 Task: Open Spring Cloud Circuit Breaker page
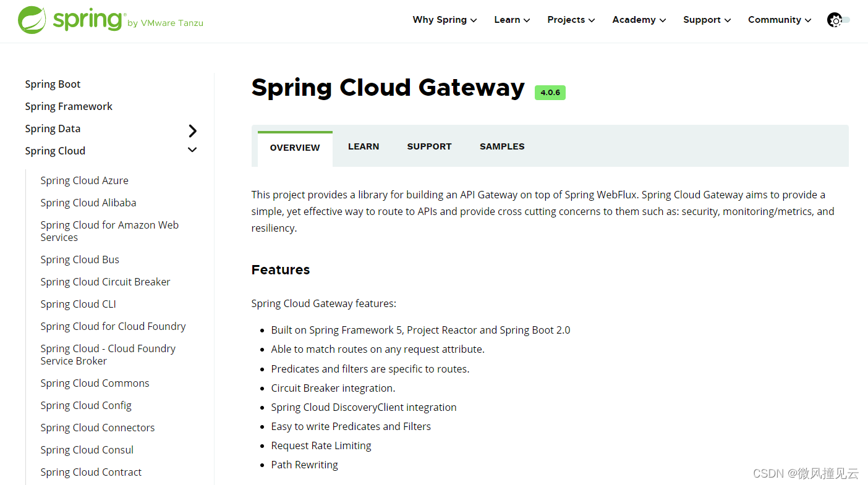coord(105,282)
